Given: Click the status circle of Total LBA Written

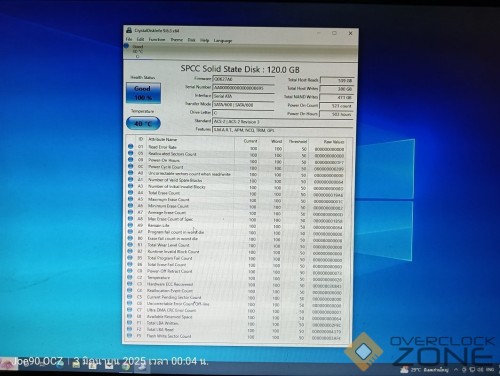Looking at the screenshot, I should (130, 323).
